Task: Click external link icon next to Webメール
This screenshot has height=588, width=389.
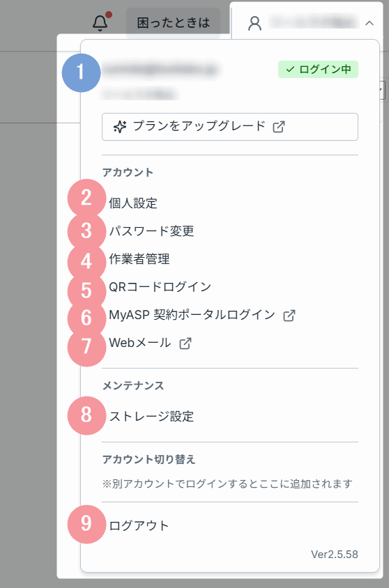Action: 185,343
